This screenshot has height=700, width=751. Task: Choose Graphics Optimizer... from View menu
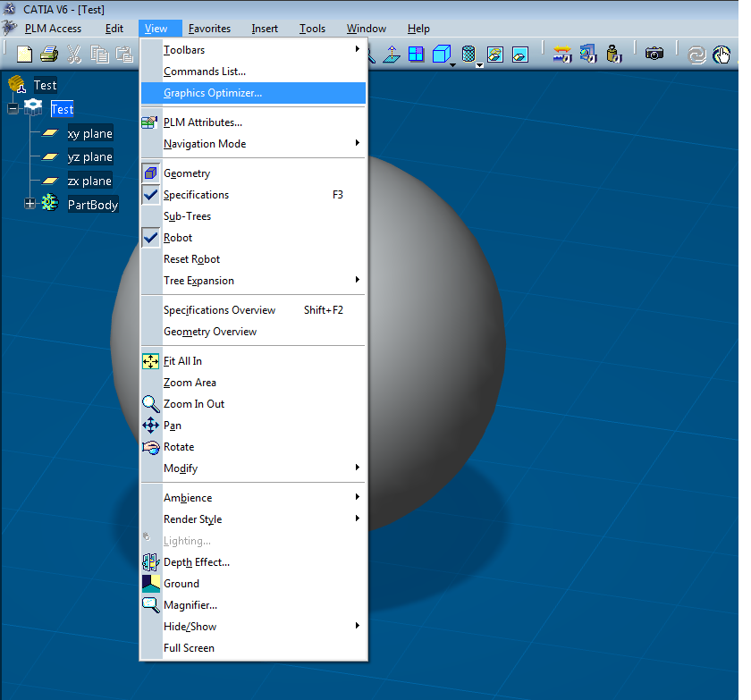tap(253, 93)
